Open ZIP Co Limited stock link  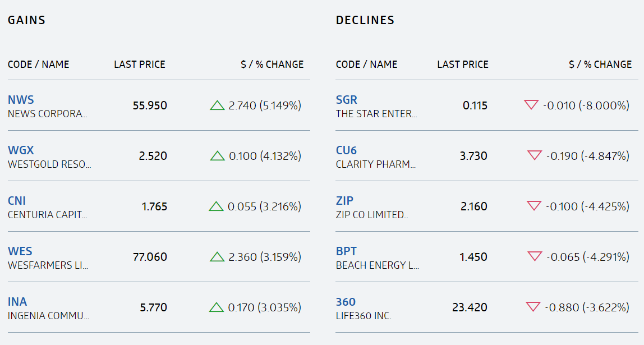coord(344,201)
